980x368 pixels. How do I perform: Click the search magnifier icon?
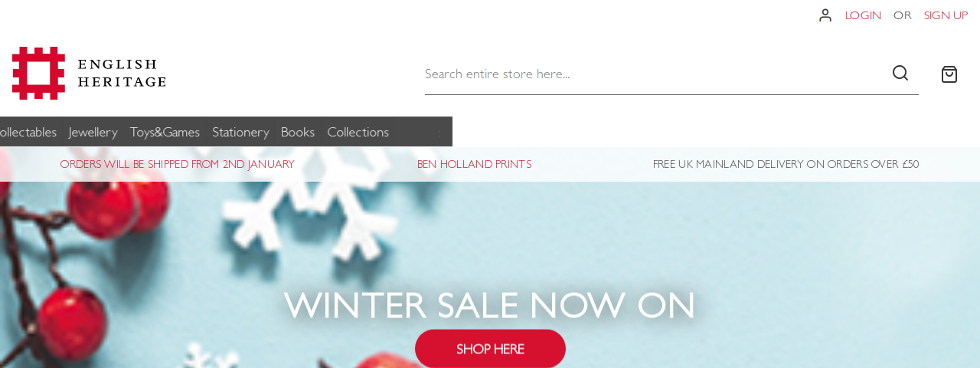click(x=900, y=73)
